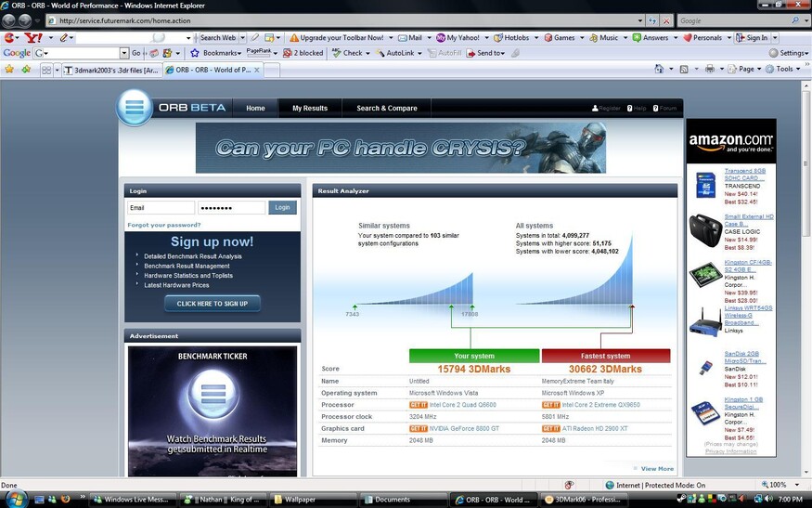The height and width of the screenshot is (508, 812).
Task: Click the Benchmark Ticker advertisement image
Action: (213, 411)
